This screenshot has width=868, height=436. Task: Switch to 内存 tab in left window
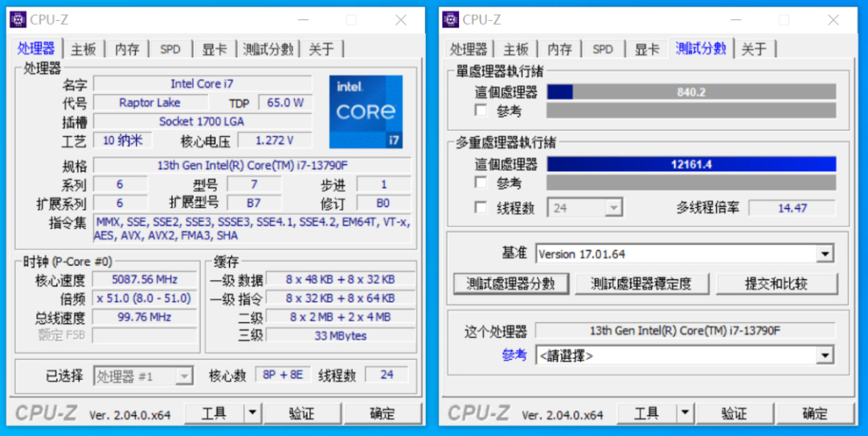[127, 49]
